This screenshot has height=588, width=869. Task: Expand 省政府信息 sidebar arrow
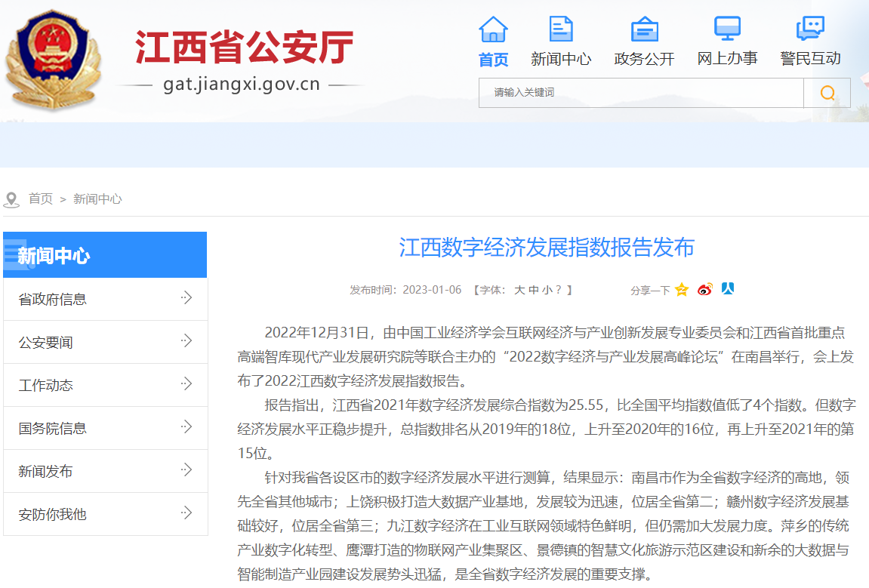(x=186, y=299)
